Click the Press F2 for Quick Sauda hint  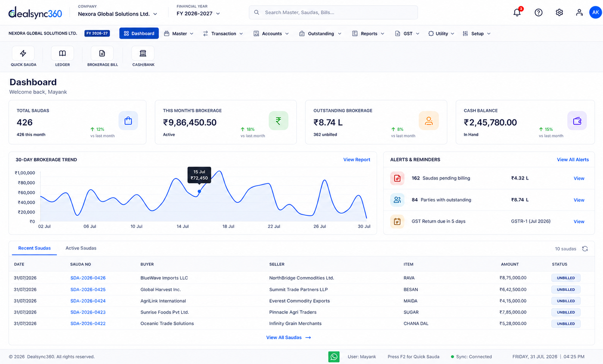(413, 357)
